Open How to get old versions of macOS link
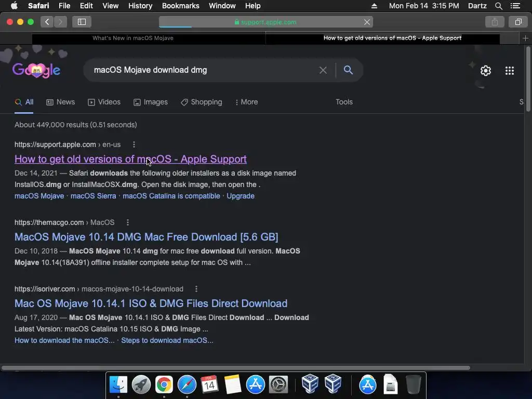This screenshot has width=532, height=399. [130, 159]
